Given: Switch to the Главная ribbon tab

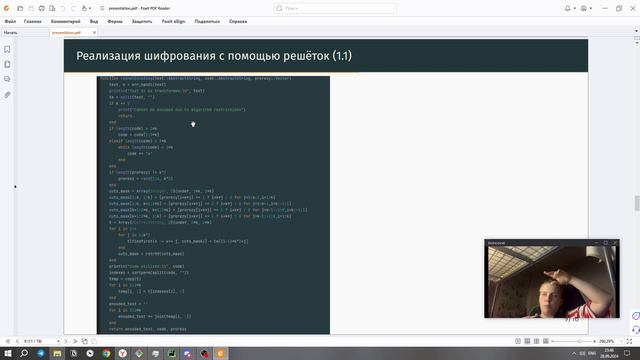Looking at the screenshot, I should [33, 21].
